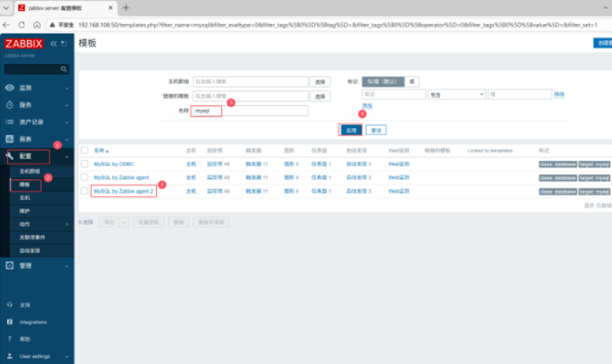The image size is (612, 364).
Task: Click the Integrations icon in sidebar
Action: pos(9,322)
